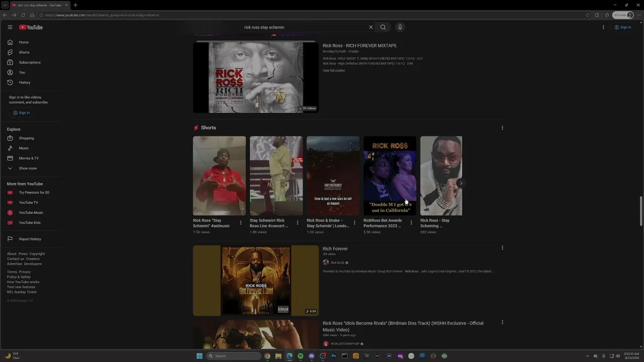Open the WORLDSTARHIPHOP channel link
644x362 pixels.
click(345, 344)
